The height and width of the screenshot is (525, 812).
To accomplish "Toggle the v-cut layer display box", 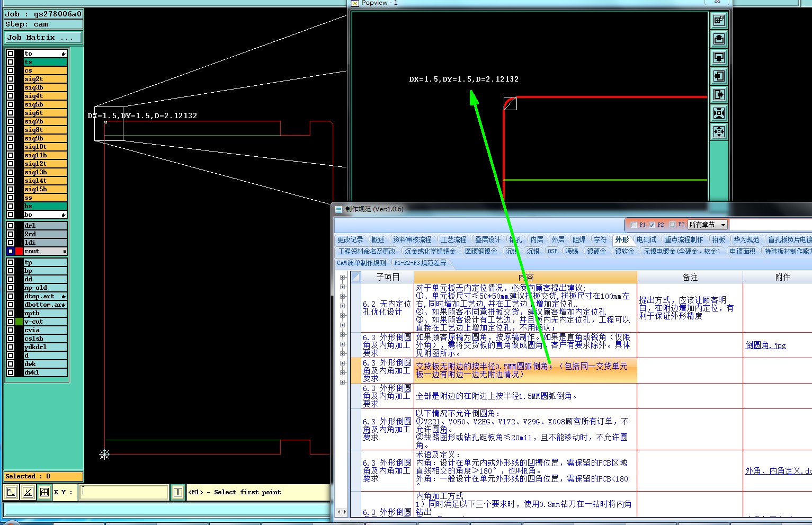I will 11,322.
